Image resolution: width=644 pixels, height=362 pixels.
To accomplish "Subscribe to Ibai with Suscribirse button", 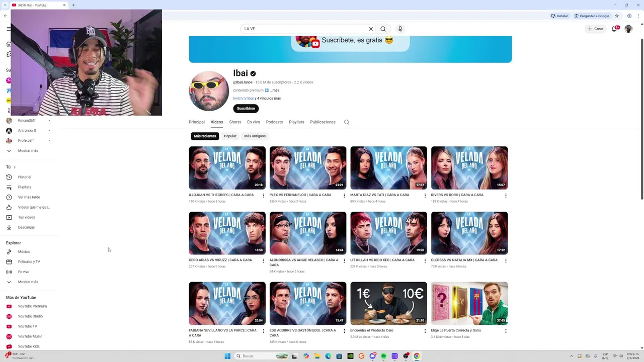I will (x=246, y=109).
